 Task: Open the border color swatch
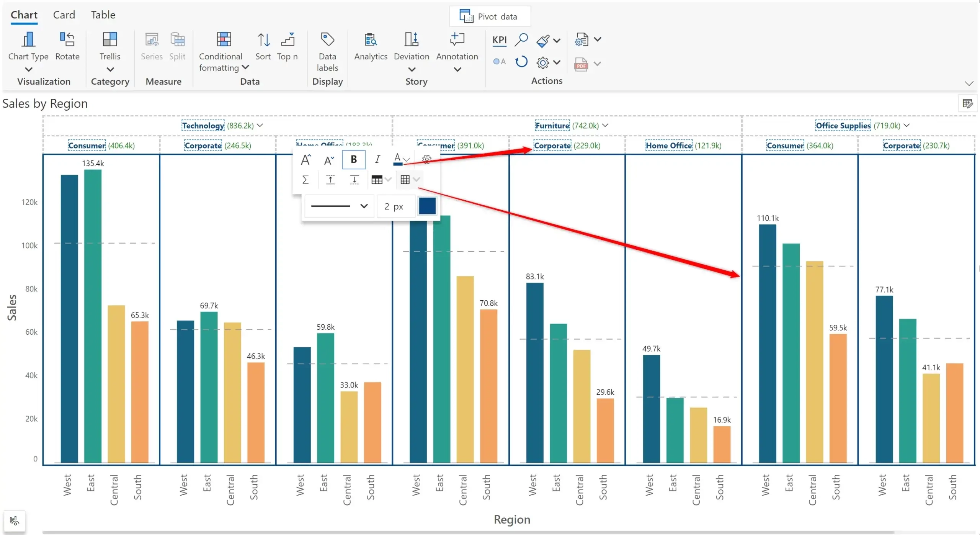click(x=427, y=206)
